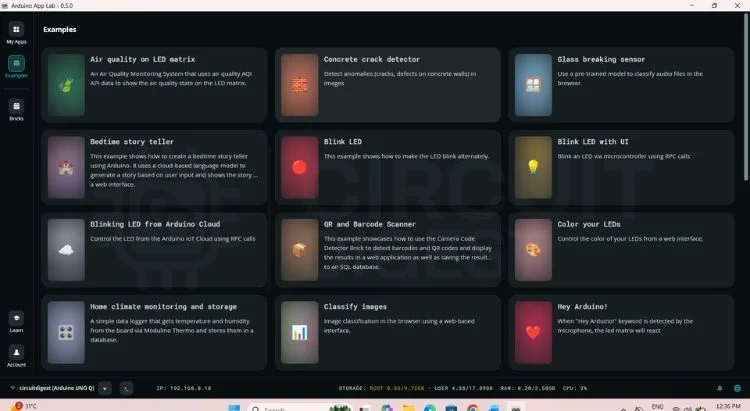Click the RAM usage readout
750x411 pixels.
tap(528, 388)
